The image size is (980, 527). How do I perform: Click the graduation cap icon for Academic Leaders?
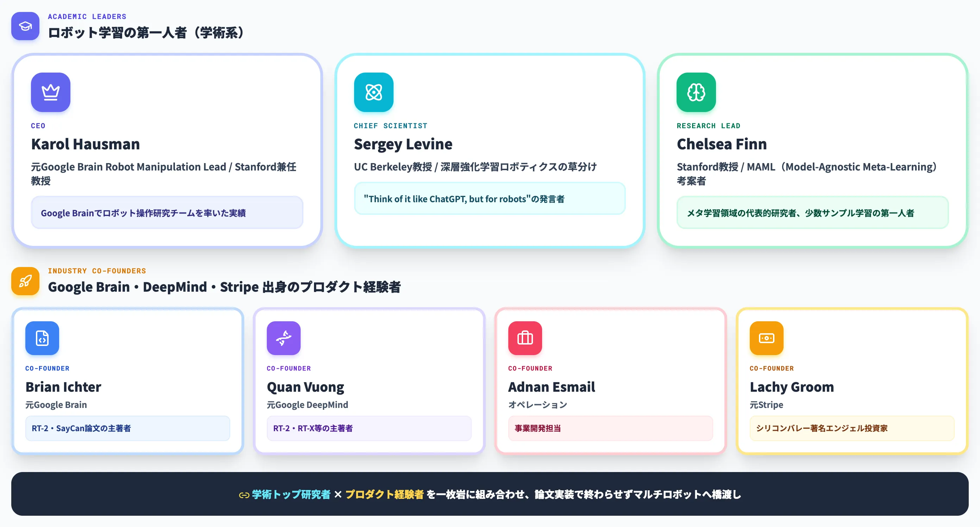click(25, 26)
